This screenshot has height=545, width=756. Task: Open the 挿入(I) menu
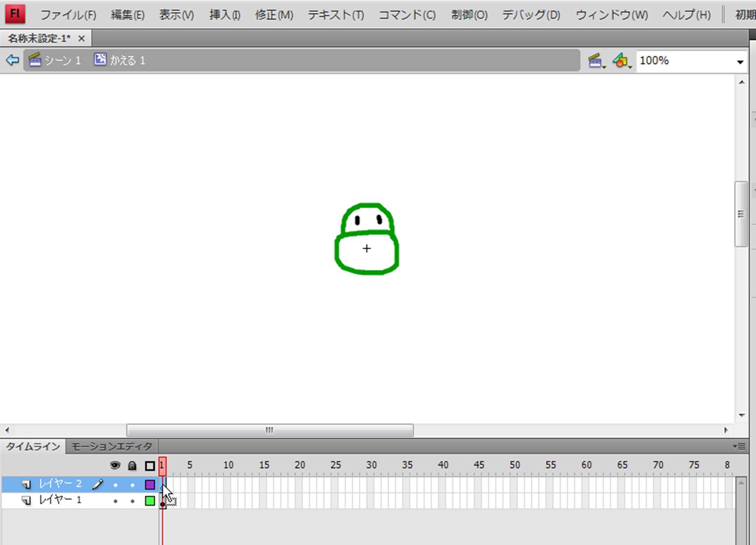[225, 15]
